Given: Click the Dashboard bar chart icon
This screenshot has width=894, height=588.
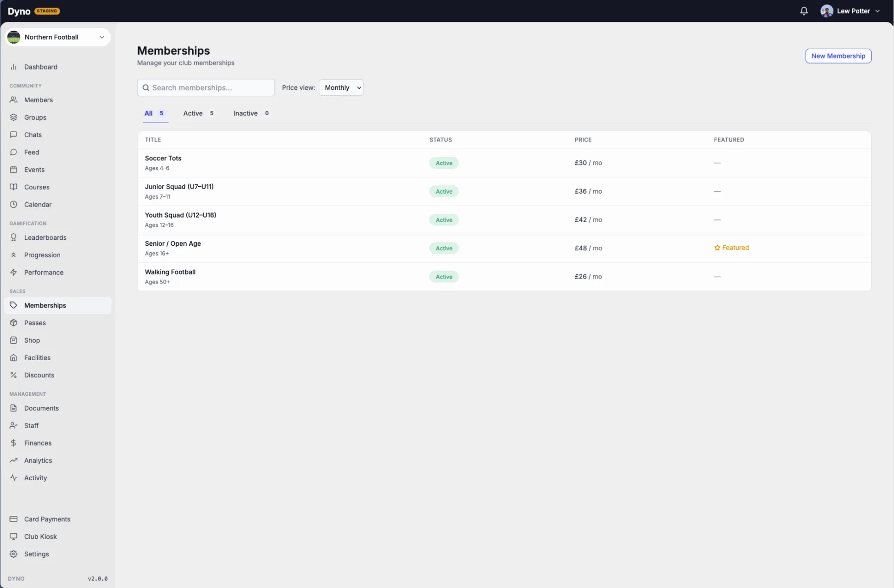Looking at the screenshot, I should click(x=13, y=67).
